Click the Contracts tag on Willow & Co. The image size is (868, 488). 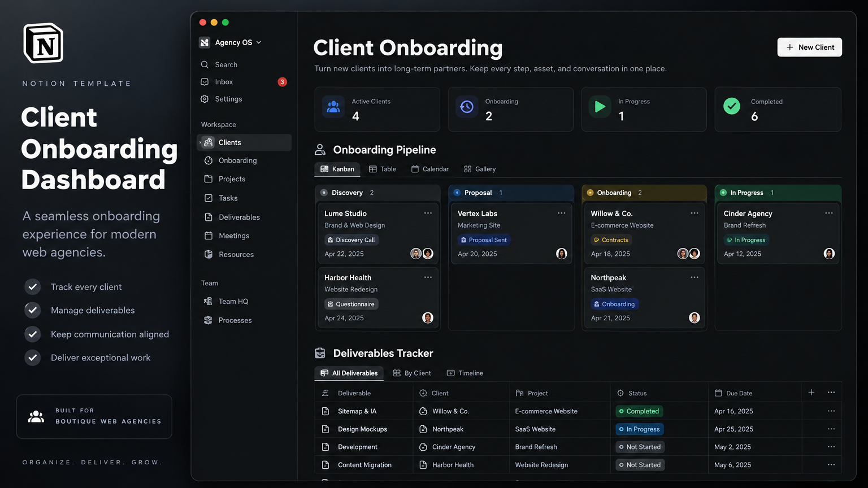click(x=611, y=240)
